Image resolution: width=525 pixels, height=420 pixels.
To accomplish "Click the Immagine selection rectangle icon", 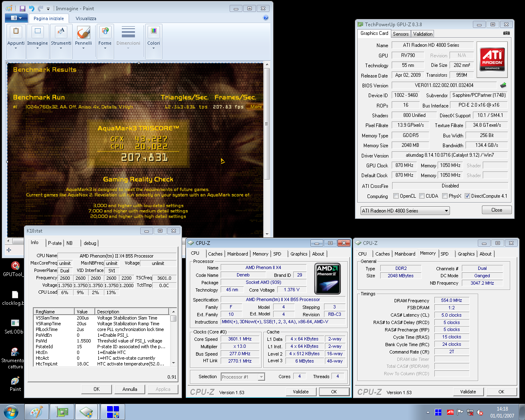I will 37,32.
